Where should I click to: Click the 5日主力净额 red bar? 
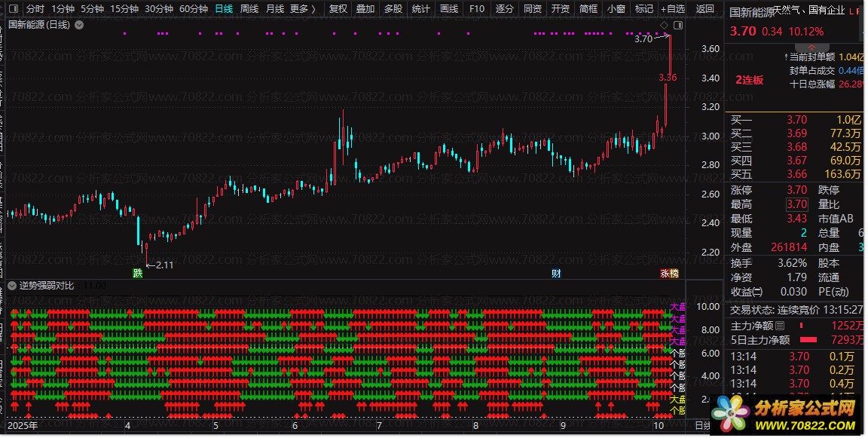coord(808,340)
